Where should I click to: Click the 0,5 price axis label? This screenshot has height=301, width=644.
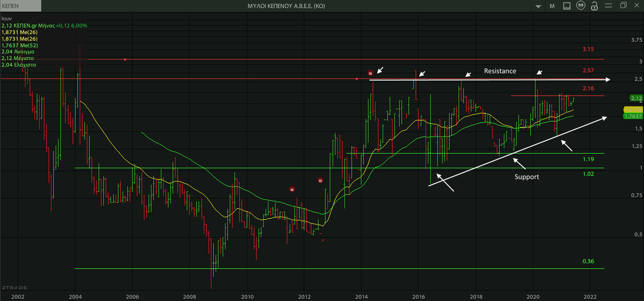pyautogui.click(x=638, y=235)
